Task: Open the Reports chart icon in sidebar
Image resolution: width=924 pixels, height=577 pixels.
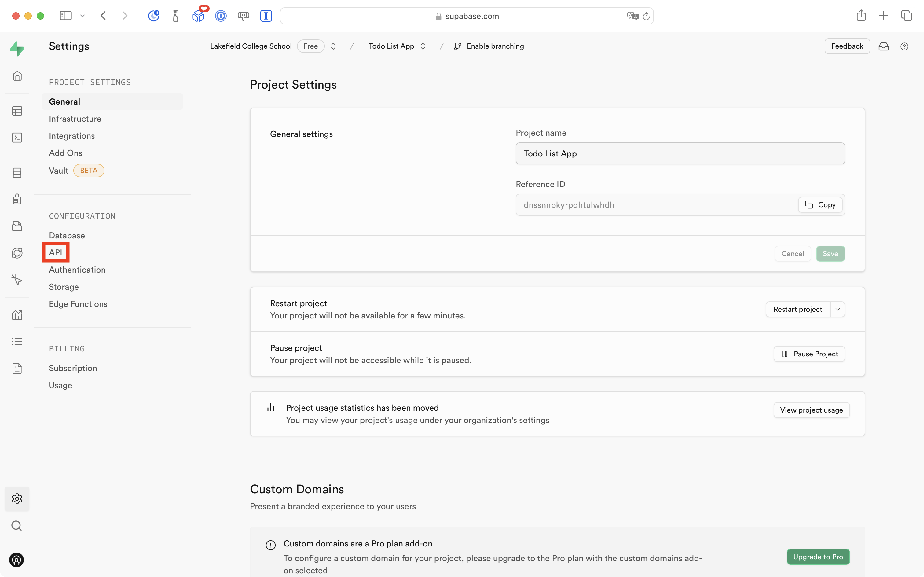Action: point(17,314)
